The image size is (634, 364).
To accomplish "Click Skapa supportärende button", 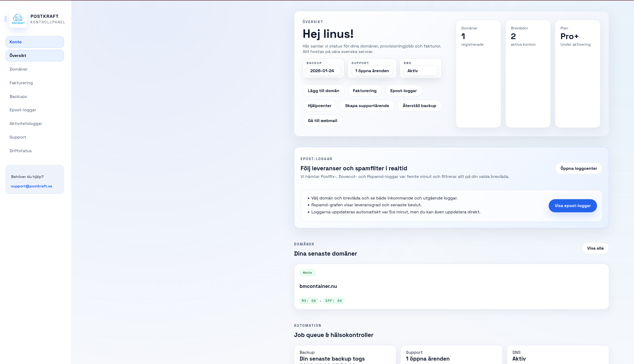I will (x=367, y=106).
